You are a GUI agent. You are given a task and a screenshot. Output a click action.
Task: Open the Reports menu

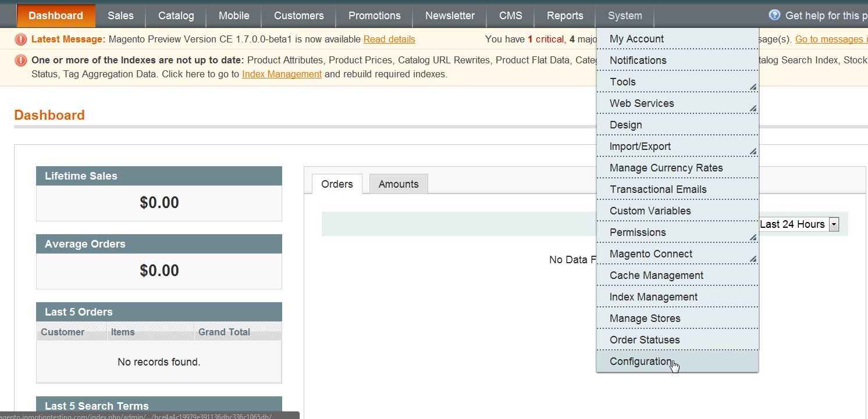(565, 16)
